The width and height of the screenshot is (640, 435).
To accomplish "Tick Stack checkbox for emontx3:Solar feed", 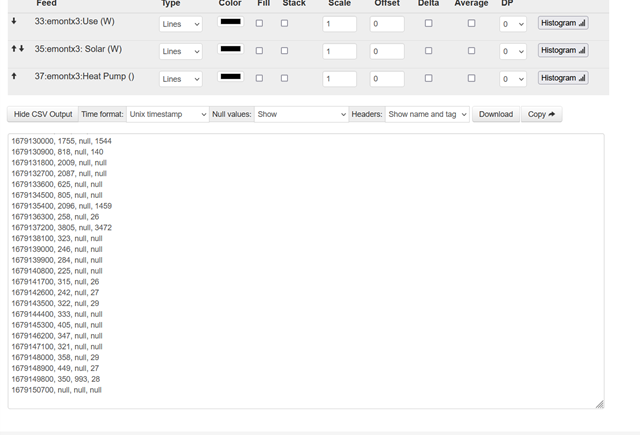I will point(284,50).
